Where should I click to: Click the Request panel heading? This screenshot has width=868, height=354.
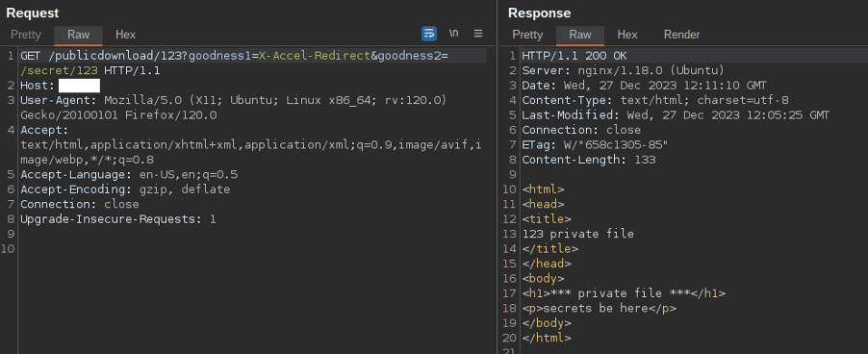[x=32, y=13]
